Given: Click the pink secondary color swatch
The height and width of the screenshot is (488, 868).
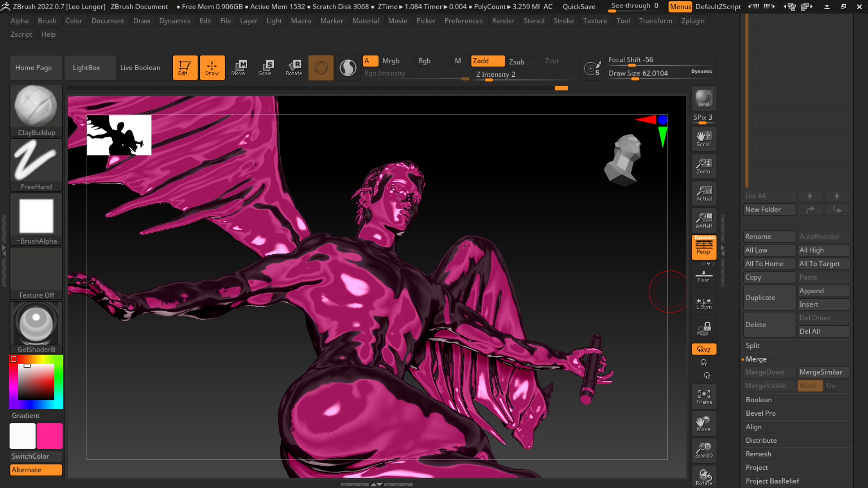Looking at the screenshot, I should (x=50, y=436).
